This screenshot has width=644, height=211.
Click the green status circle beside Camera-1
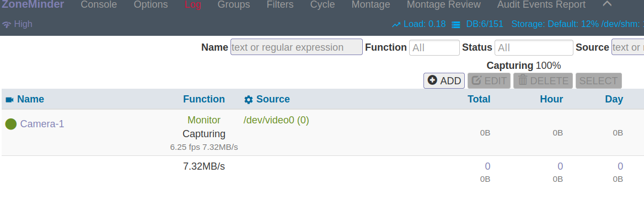10,124
